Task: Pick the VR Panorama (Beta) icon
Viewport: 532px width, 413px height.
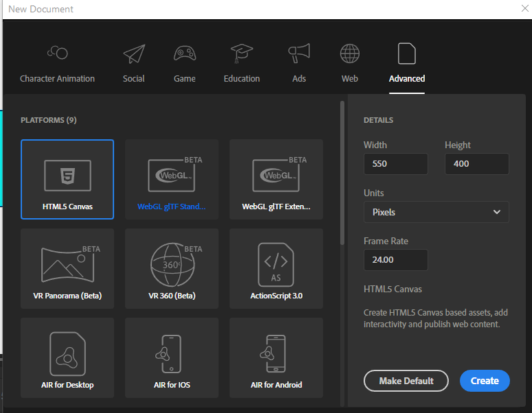Action: click(71, 264)
